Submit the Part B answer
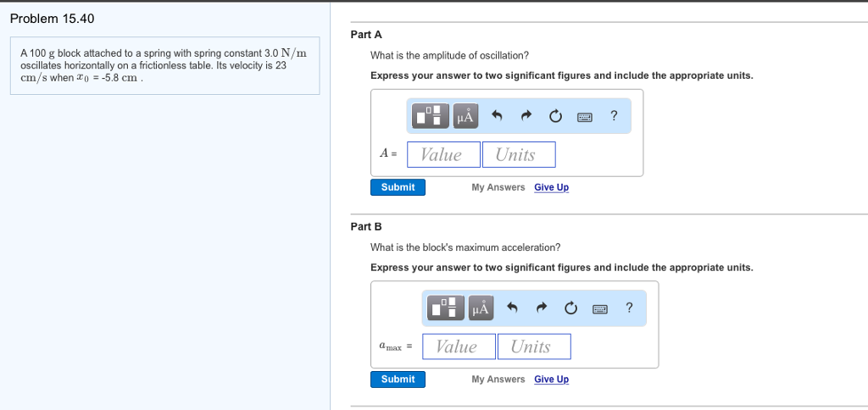The height and width of the screenshot is (410, 868). pos(398,380)
